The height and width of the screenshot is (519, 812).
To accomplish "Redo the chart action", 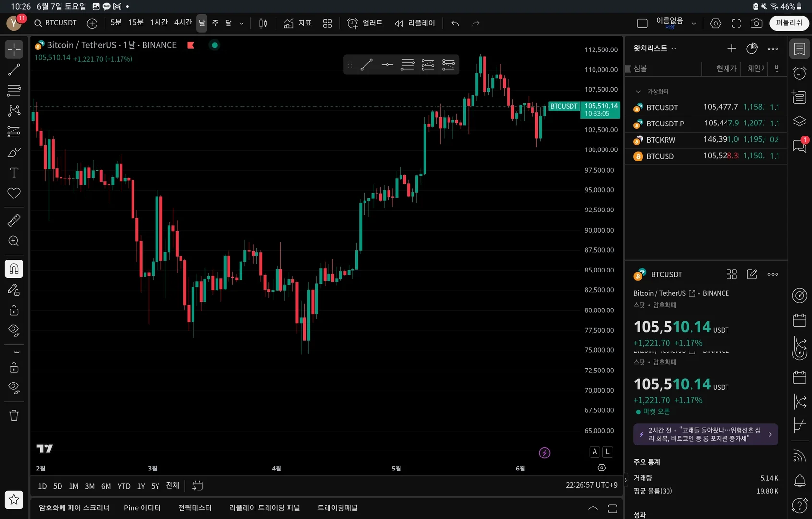I will point(476,23).
